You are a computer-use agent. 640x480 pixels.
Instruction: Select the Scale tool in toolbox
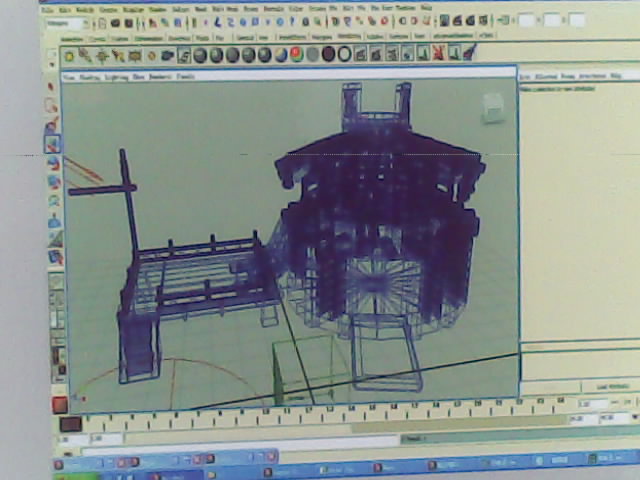pos(54,182)
